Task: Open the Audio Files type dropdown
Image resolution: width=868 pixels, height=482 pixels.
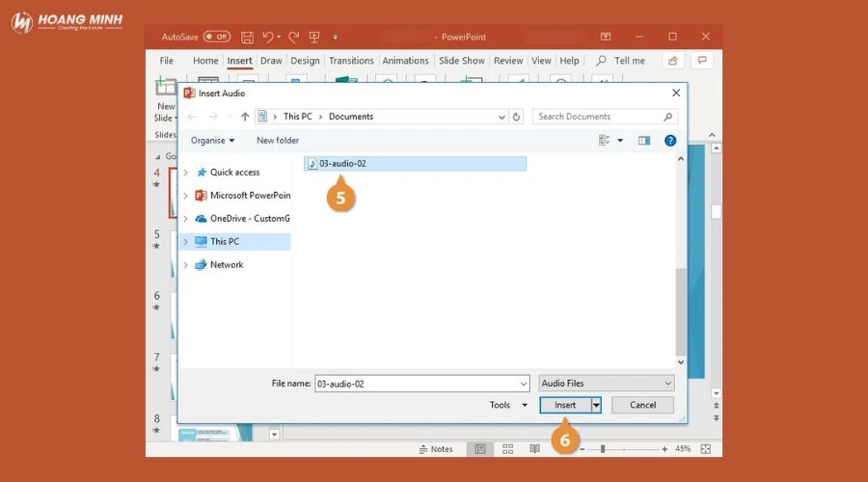Action: point(607,383)
